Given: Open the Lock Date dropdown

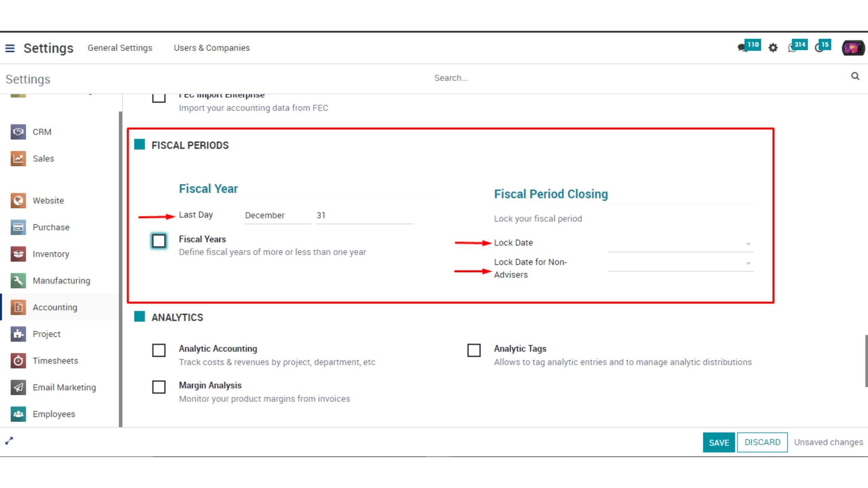Looking at the screenshot, I should (681, 244).
